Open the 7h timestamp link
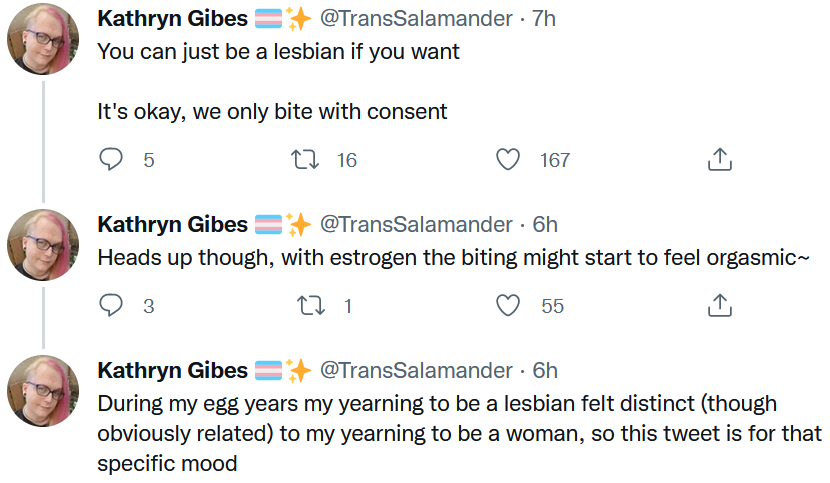Image resolution: width=830 pixels, height=483 pixels. (x=544, y=19)
